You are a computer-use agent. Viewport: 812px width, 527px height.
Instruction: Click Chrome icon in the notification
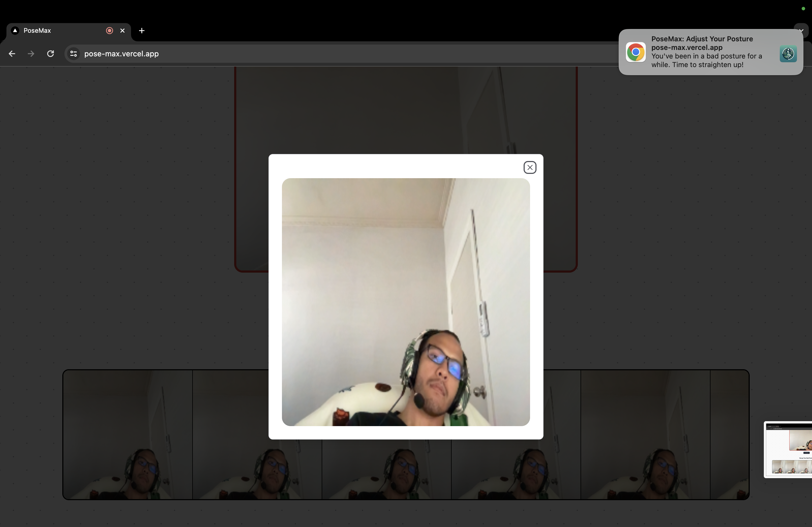coord(635,52)
